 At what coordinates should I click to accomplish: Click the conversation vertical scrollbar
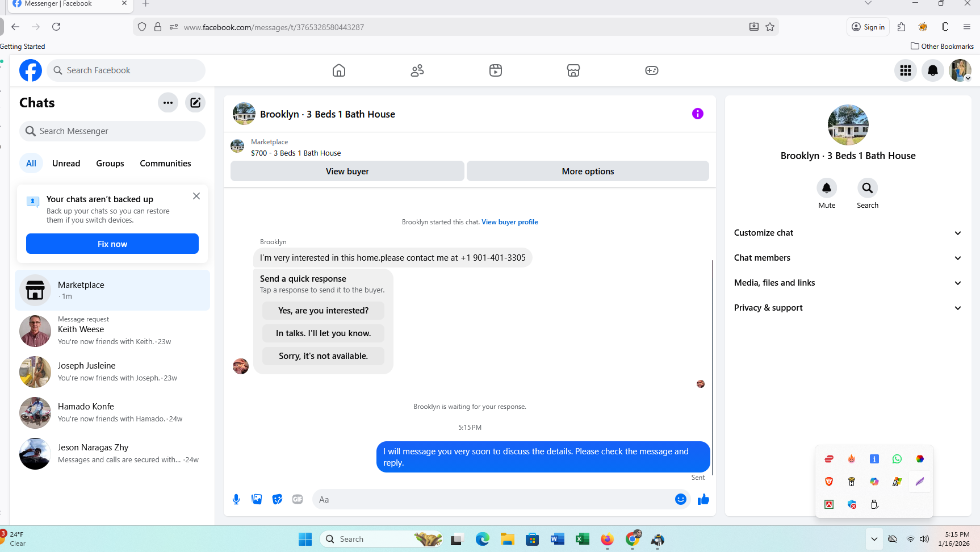coord(712,367)
